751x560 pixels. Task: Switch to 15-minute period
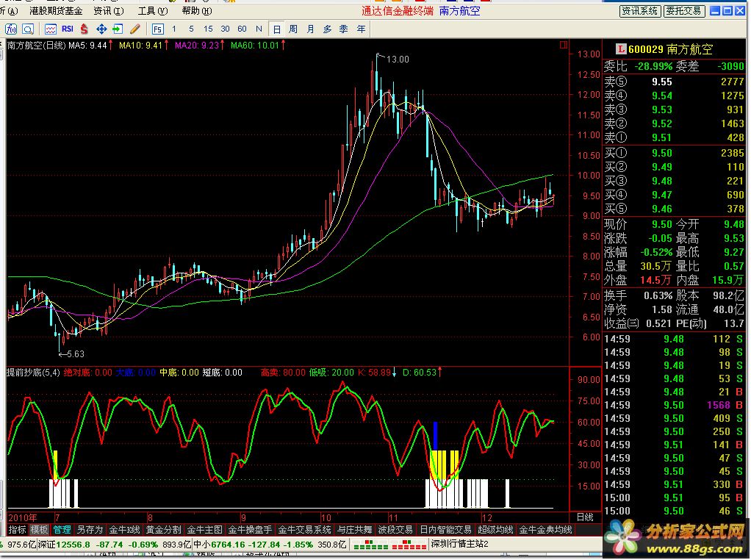tap(208, 29)
